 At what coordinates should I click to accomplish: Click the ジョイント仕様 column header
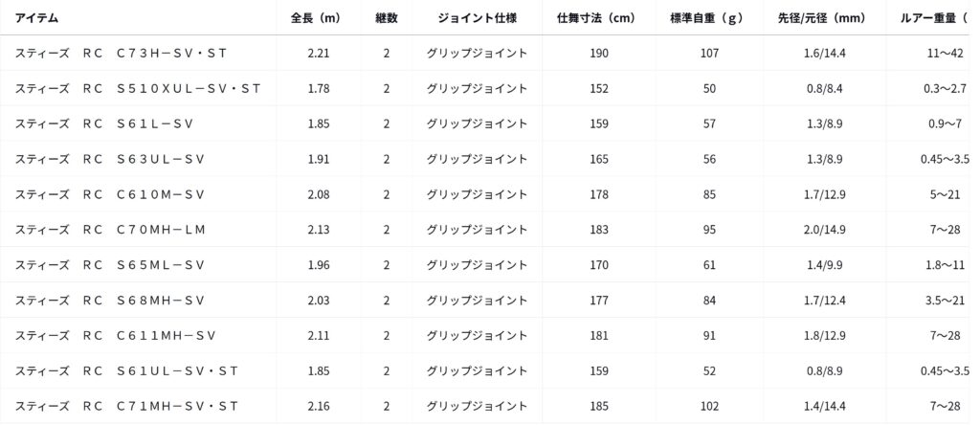point(477,18)
